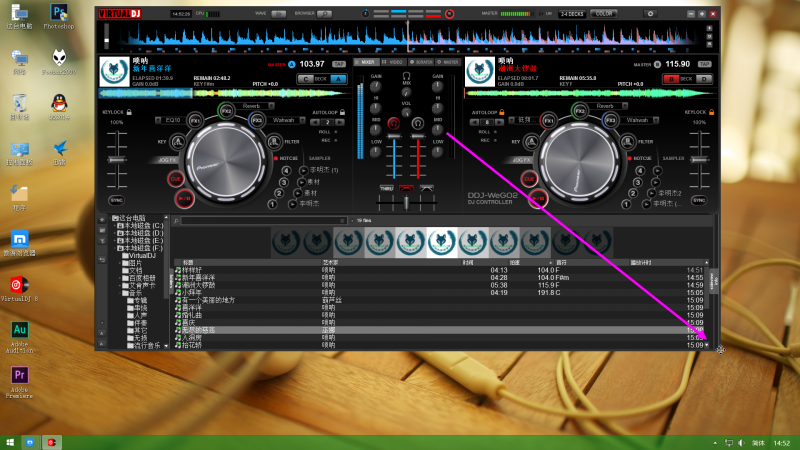
Task: Switch to the VIDEO mixer tab
Action: tap(395, 62)
